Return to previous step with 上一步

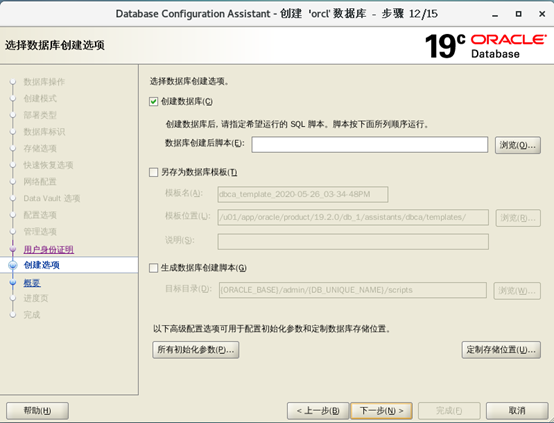318,411
